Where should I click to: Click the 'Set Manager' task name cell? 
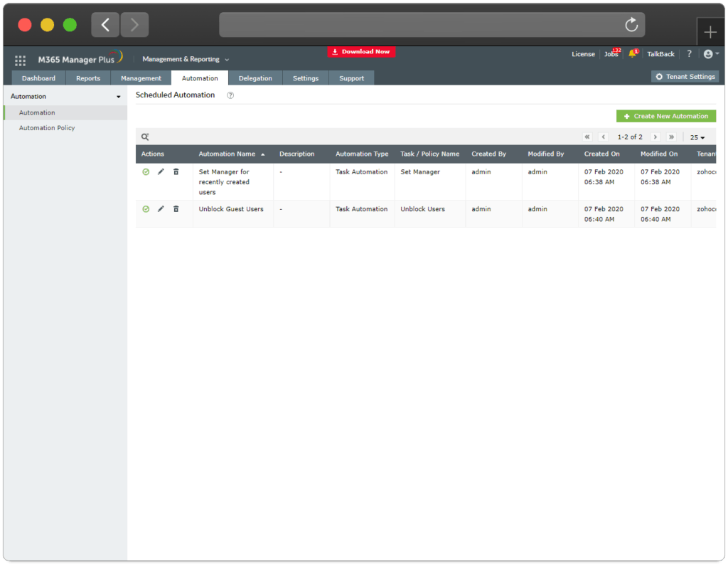(419, 172)
